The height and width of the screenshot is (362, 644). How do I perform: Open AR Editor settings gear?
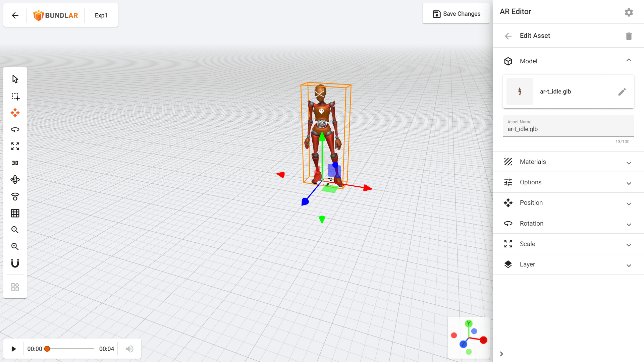(x=629, y=12)
